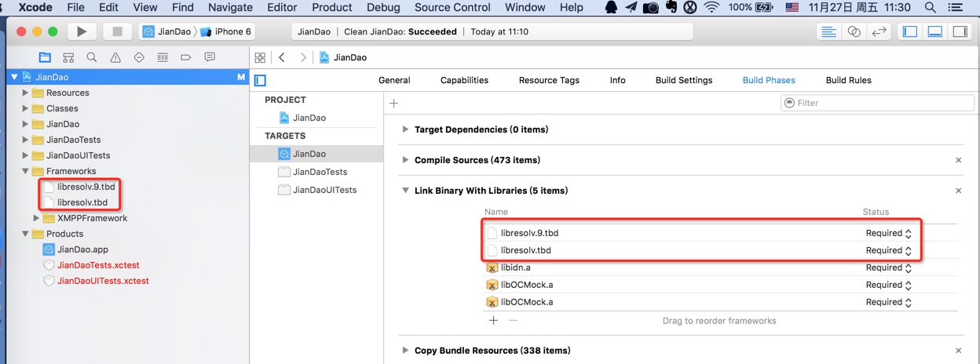The height and width of the screenshot is (364, 980).
Task: Expand Target Dependencies section
Action: tap(405, 129)
